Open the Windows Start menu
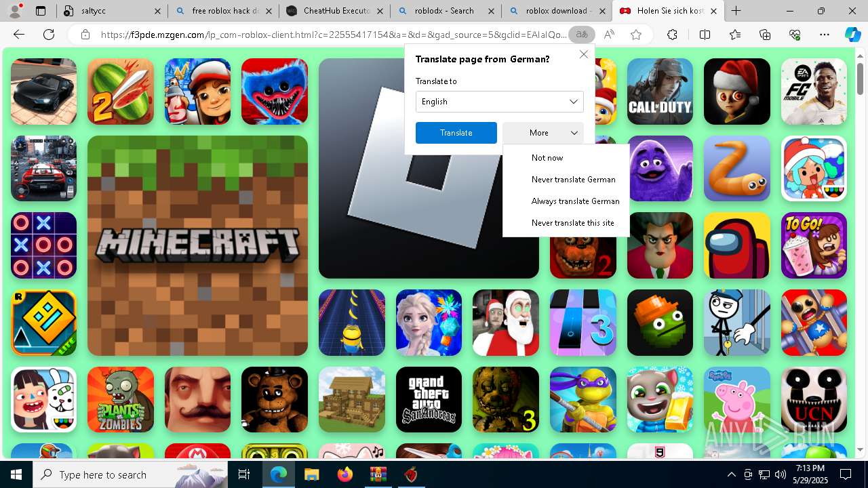Viewport: 868px width, 488px height. click(16, 474)
